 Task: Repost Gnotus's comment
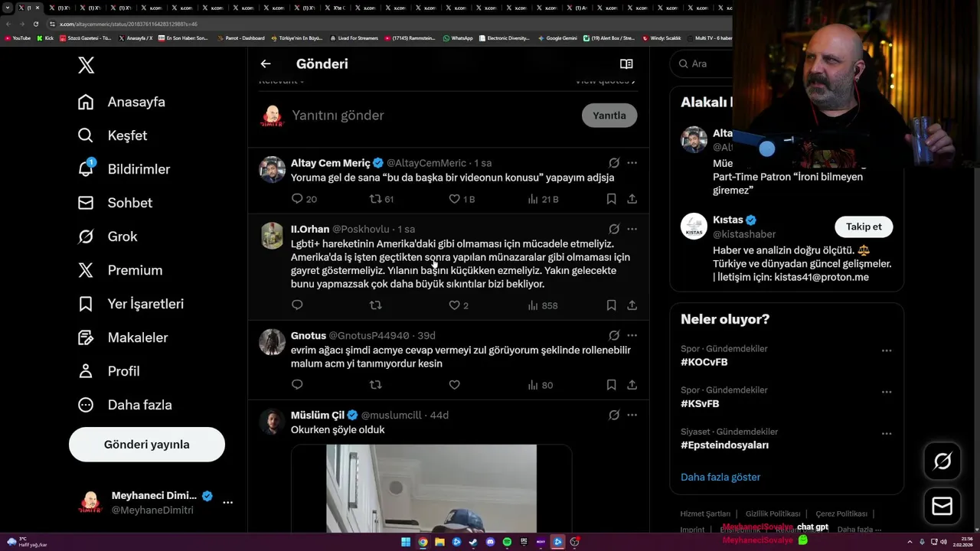coord(375,385)
